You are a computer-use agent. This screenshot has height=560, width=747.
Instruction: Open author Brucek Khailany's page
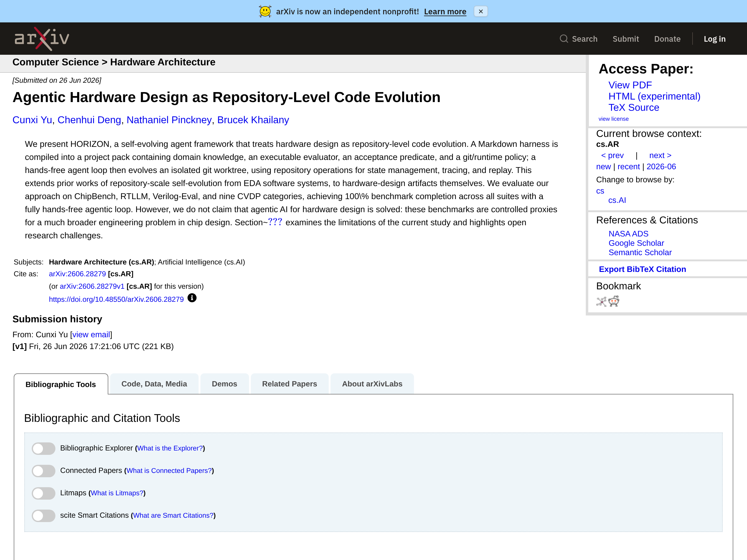253,120
